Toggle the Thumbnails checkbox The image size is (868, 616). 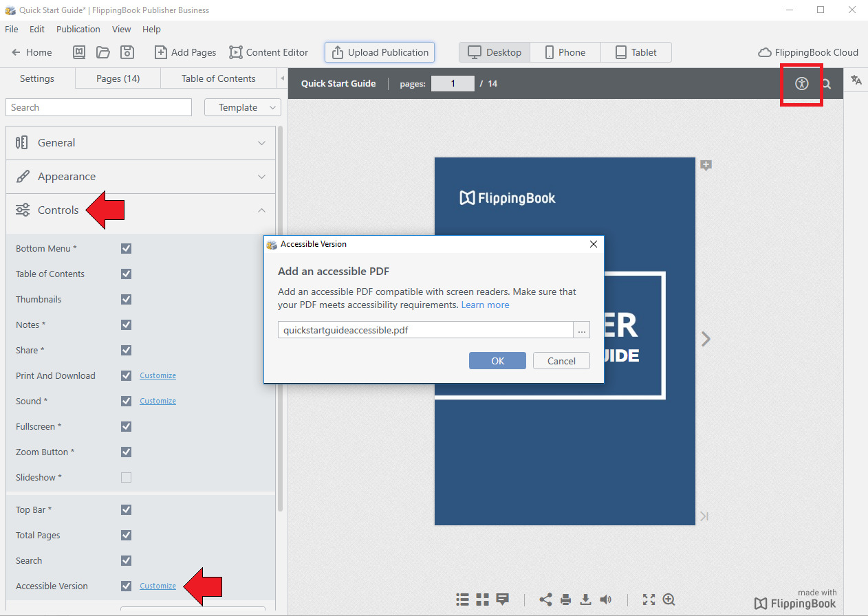126,299
